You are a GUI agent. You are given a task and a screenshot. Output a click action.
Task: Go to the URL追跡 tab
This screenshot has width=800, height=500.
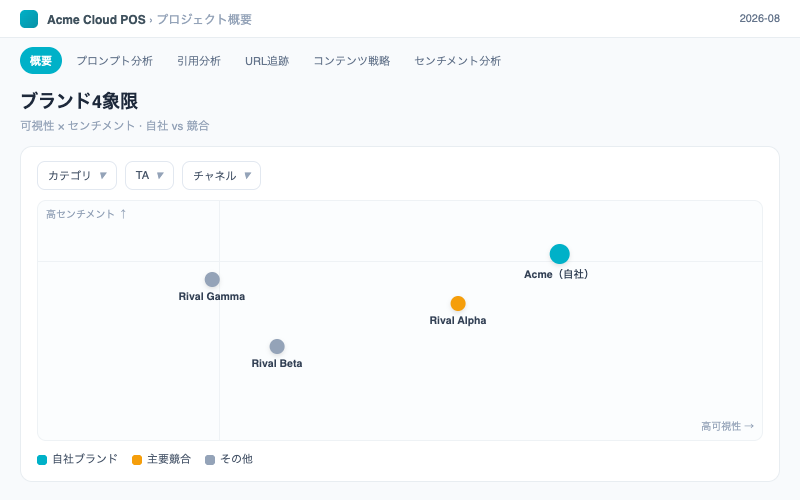click(x=267, y=61)
